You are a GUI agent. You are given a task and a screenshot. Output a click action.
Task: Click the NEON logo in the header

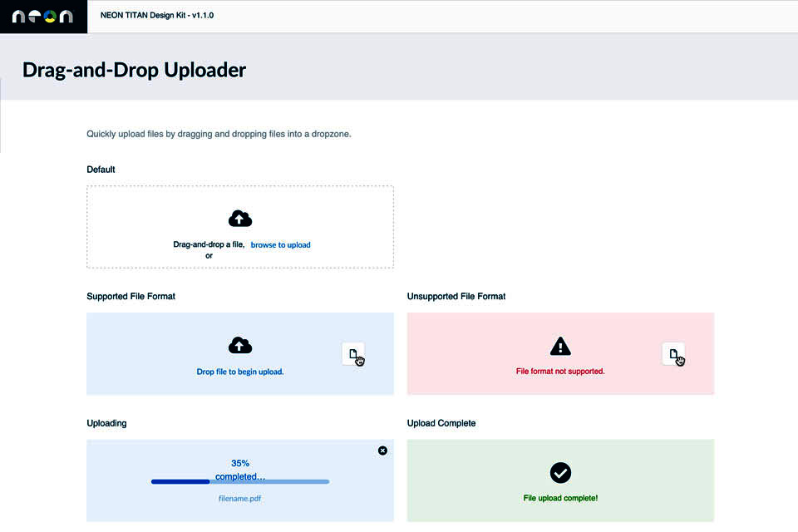point(42,17)
